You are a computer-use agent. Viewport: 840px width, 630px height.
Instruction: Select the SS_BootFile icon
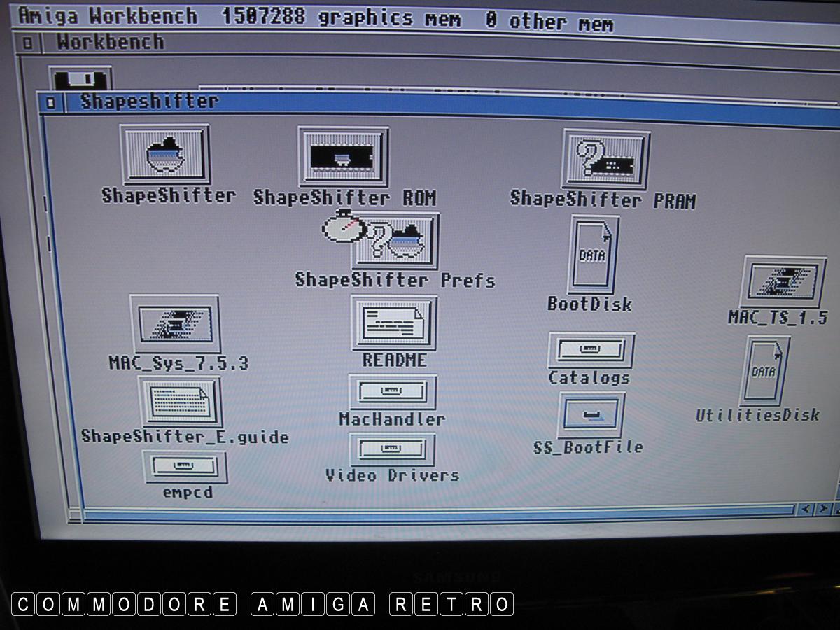[591, 415]
